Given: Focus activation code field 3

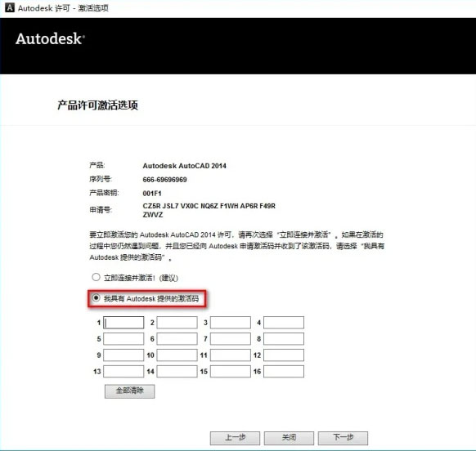Looking at the screenshot, I should (231, 323).
